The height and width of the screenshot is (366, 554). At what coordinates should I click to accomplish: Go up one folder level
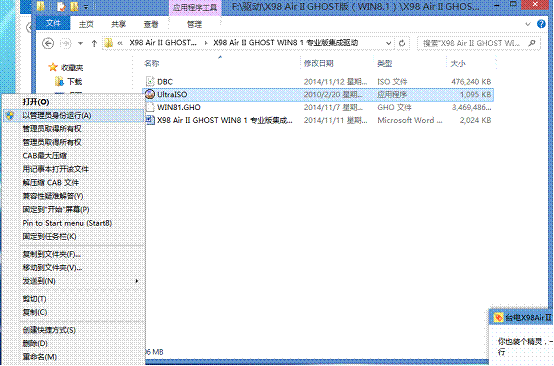94,43
